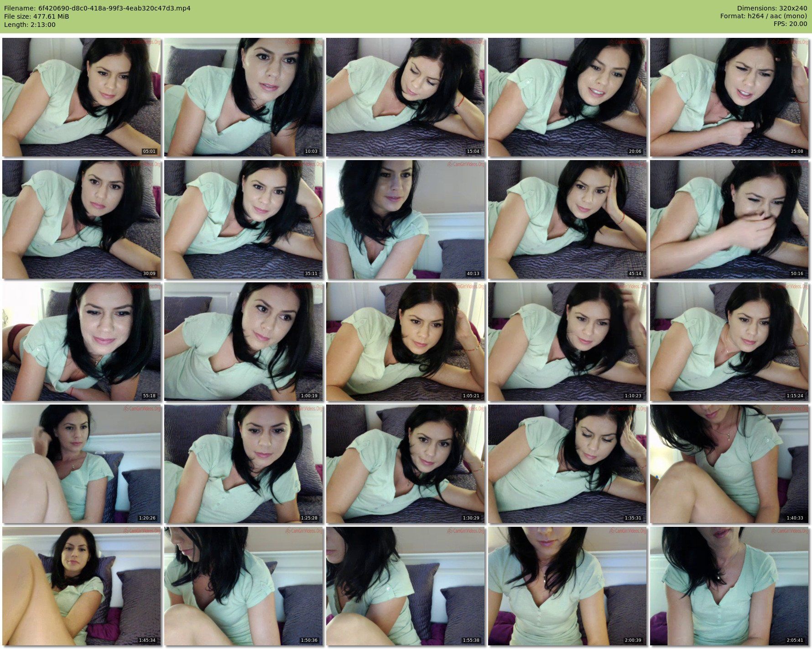Select the thumbnail timestamped 1:35:31

pos(567,464)
